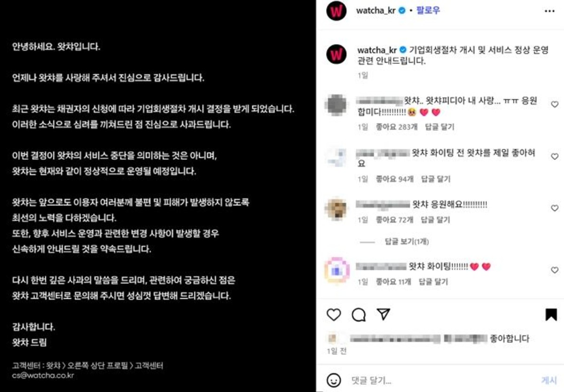Like the '왓챠 응원해요' comment heart
This screenshot has width=564, height=392.
(x=555, y=208)
